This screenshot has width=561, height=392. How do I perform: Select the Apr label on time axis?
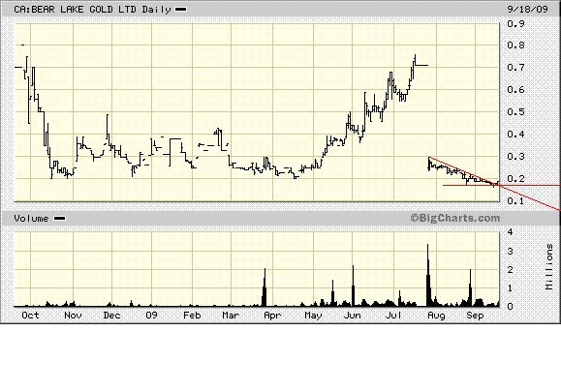[x=272, y=316]
